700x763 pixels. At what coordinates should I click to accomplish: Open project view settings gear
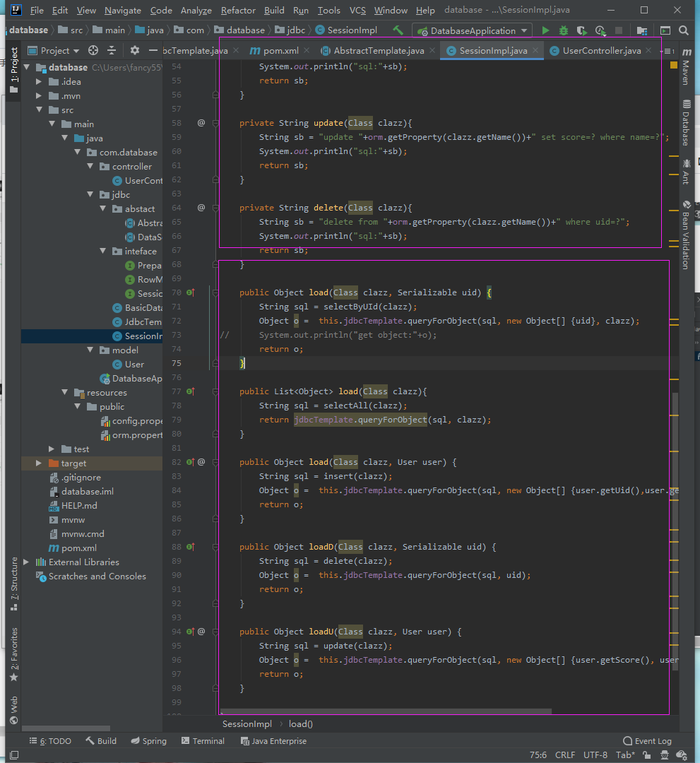coord(135,50)
